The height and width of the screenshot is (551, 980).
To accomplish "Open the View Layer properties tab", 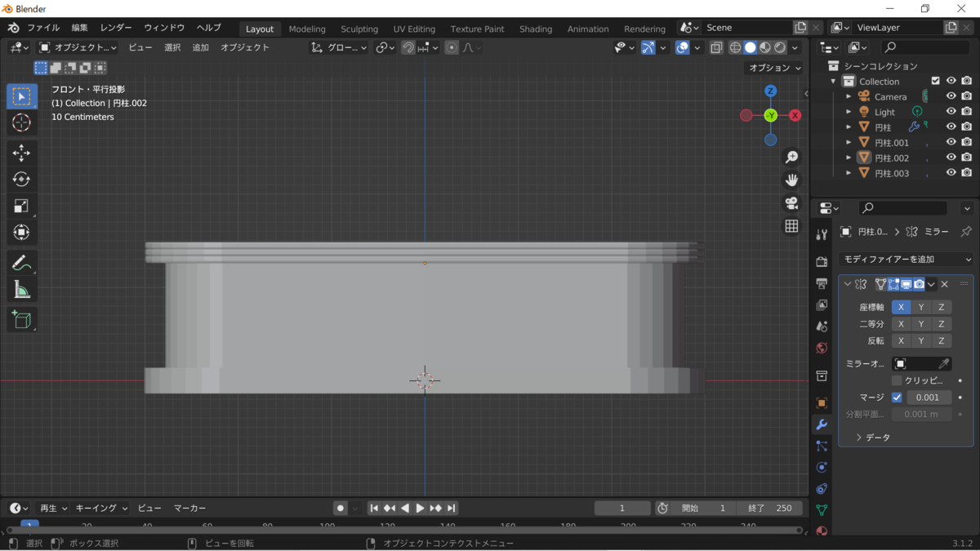I will click(x=822, y=304).
